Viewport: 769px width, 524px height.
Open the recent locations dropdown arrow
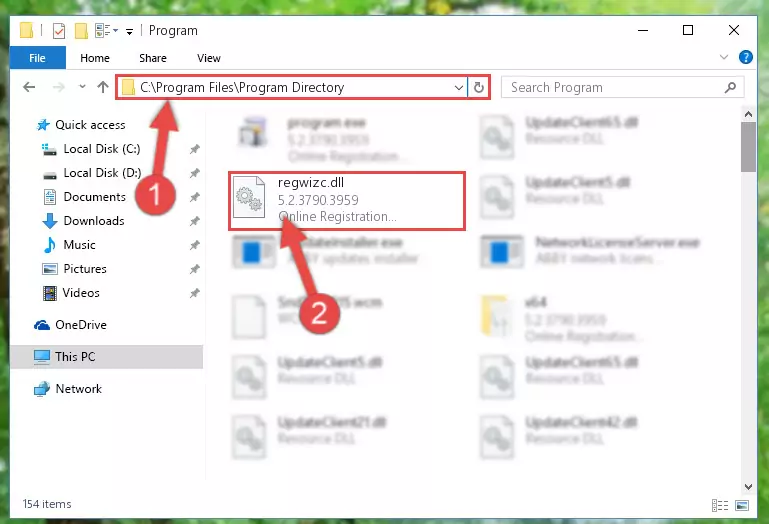tap(82, 87)
